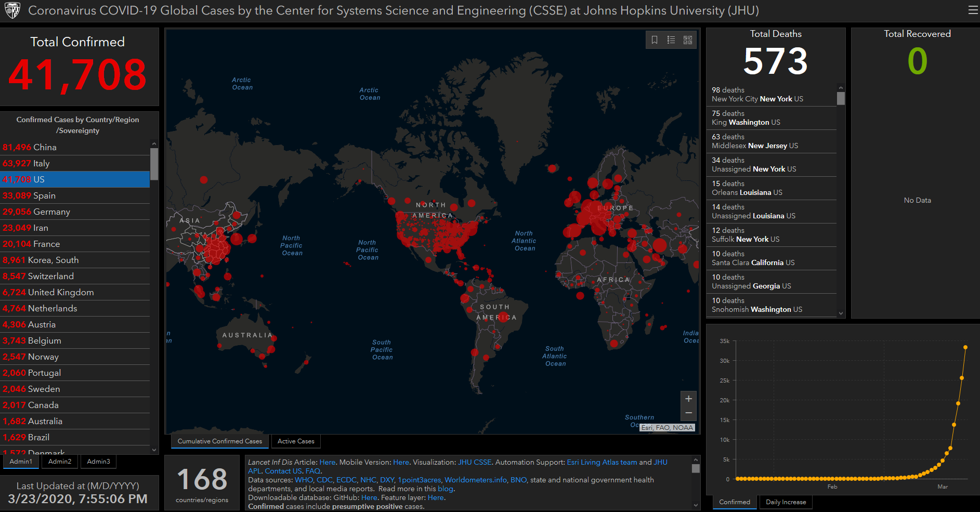980x512 pixels.
Task: Select Australia in the country list
Action: 75,421
